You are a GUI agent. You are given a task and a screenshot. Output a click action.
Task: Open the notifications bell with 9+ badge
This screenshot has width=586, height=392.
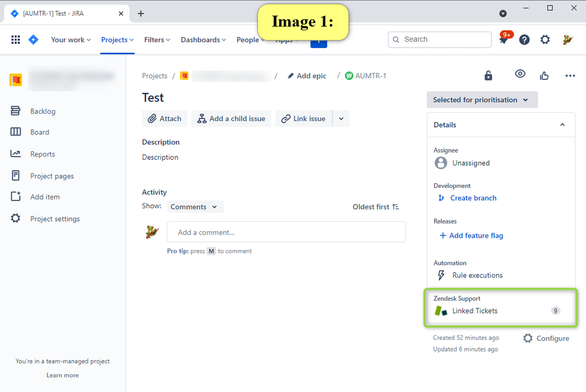click(x=504, y=39)
